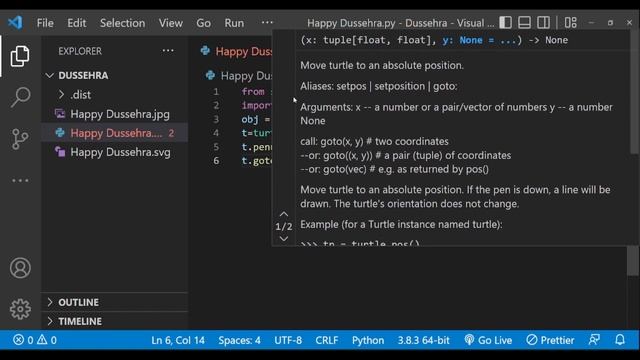Open the View menu

171,23
